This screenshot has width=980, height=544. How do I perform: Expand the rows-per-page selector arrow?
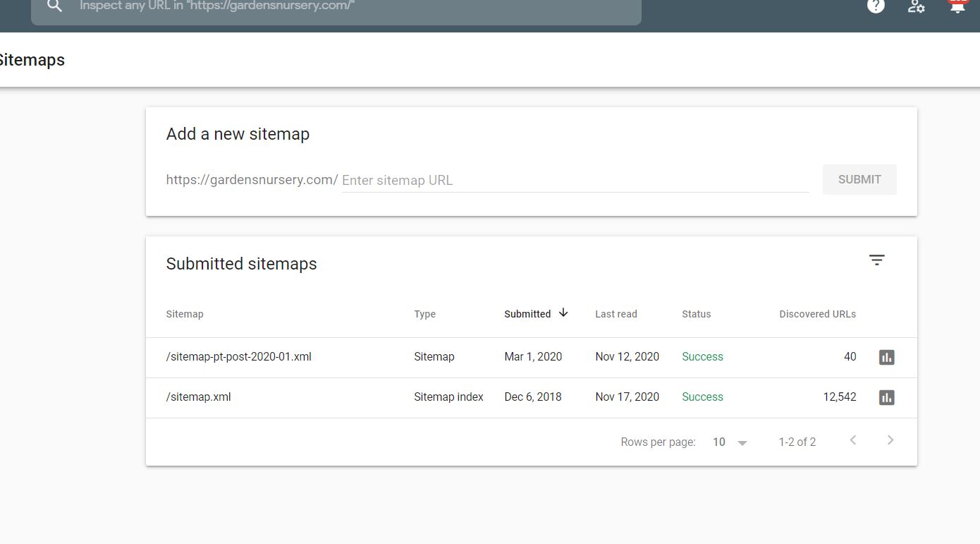coord(742,442)
